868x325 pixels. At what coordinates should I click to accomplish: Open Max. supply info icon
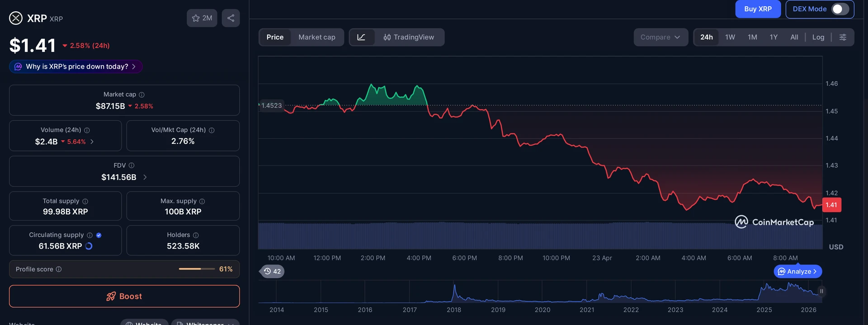click(x=202, y=201)
